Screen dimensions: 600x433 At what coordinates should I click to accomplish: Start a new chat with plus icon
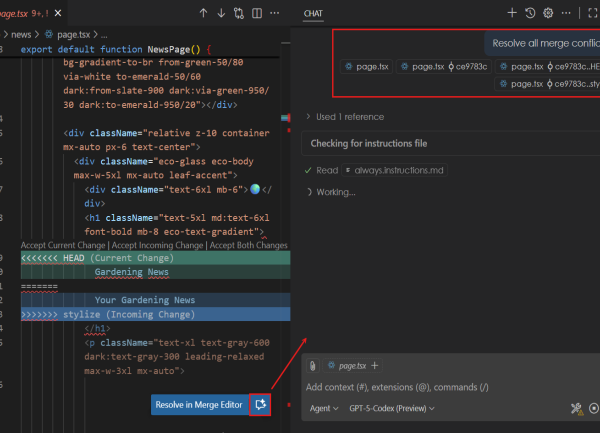coord(512,13)
